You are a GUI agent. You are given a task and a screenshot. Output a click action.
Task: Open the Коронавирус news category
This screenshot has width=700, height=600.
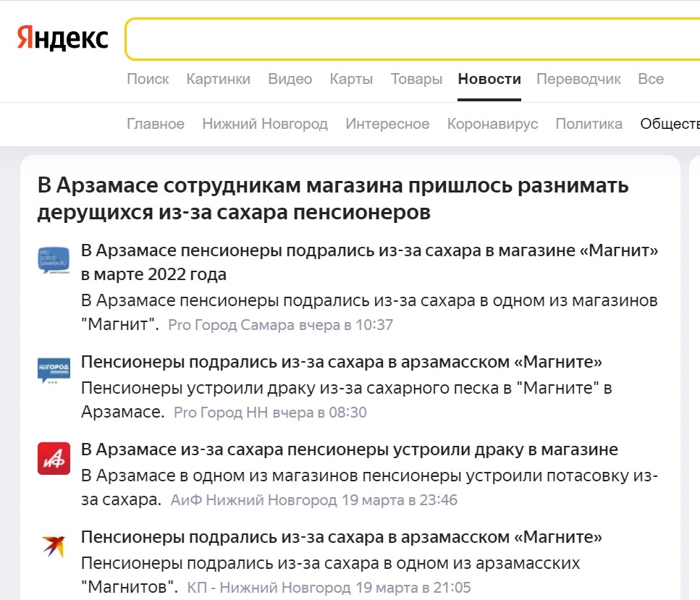493,124
